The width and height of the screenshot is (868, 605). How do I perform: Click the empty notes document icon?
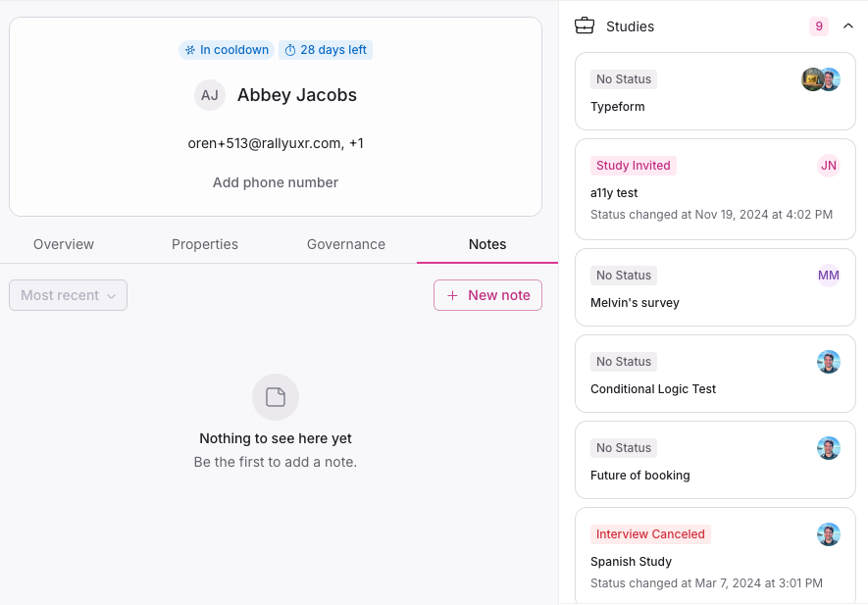276,397
